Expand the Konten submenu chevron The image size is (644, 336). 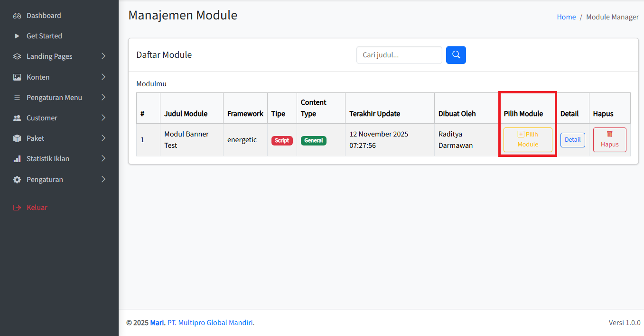click(x=103, y=77)
